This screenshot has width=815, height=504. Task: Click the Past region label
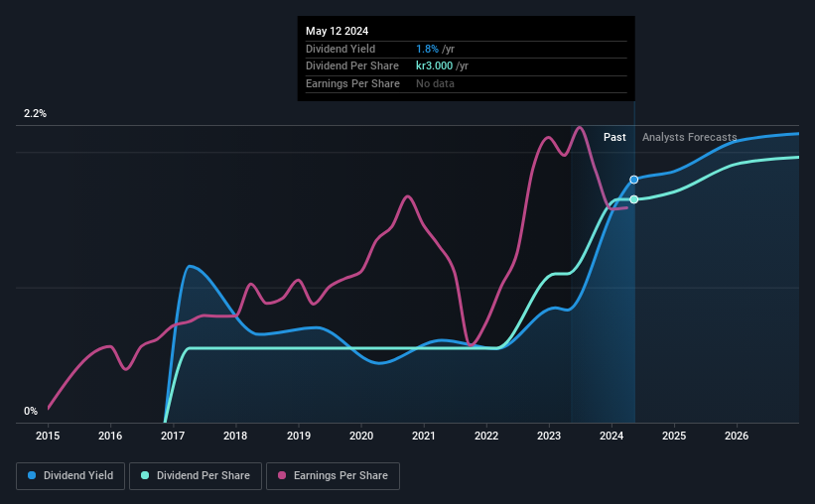tap(614, 137)
